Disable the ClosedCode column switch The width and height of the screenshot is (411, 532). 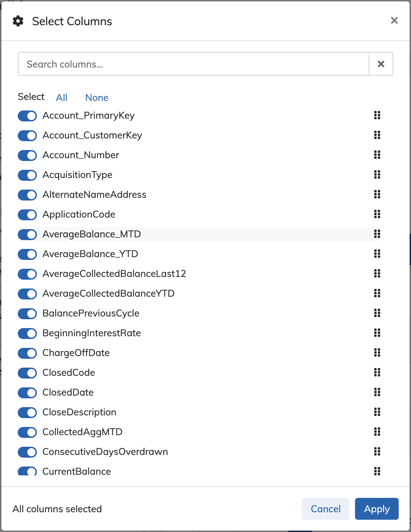click(27, 373)
